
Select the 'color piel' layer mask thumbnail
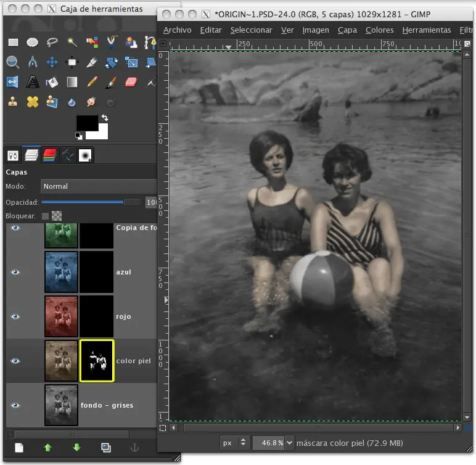(x=97, y=361)
